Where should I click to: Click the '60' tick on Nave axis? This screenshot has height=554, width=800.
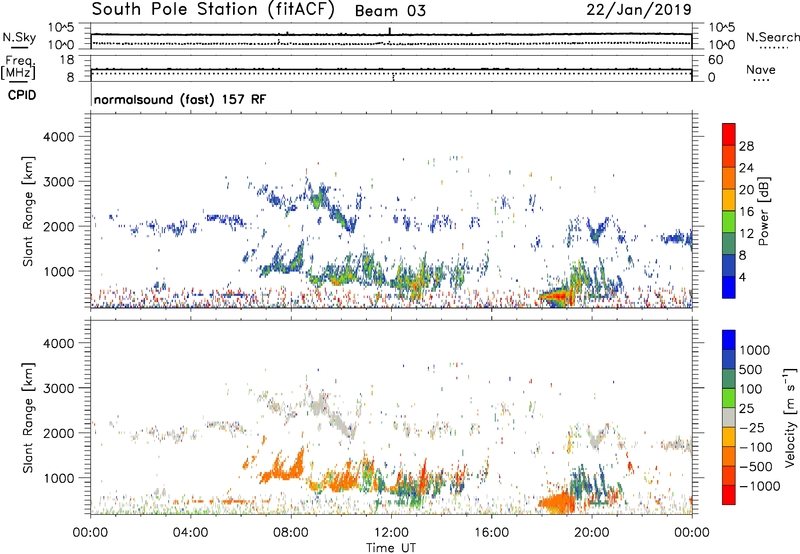point(715,60)
